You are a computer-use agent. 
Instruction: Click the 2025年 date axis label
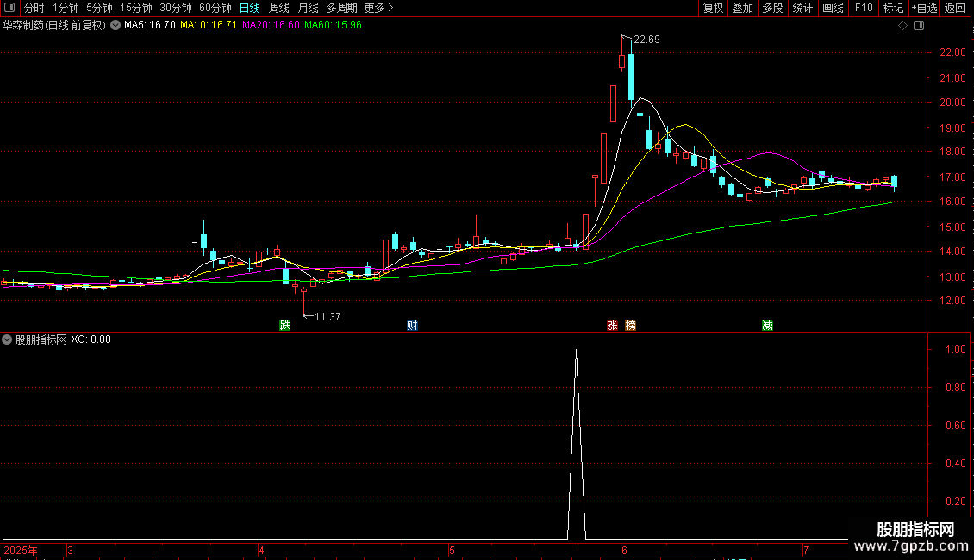[x=21, y=550]
